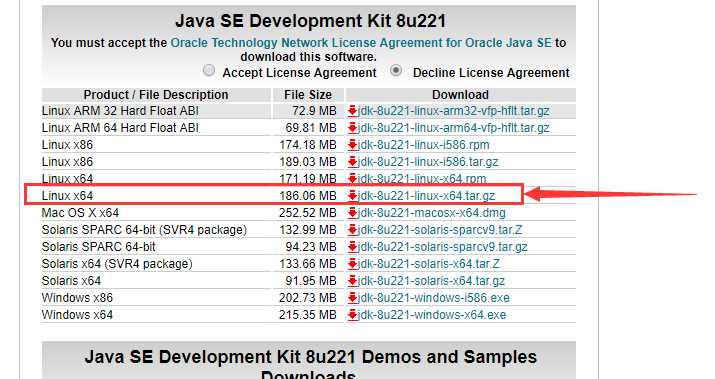Download jdk-8u221-windows-x64.exe file

432,315
